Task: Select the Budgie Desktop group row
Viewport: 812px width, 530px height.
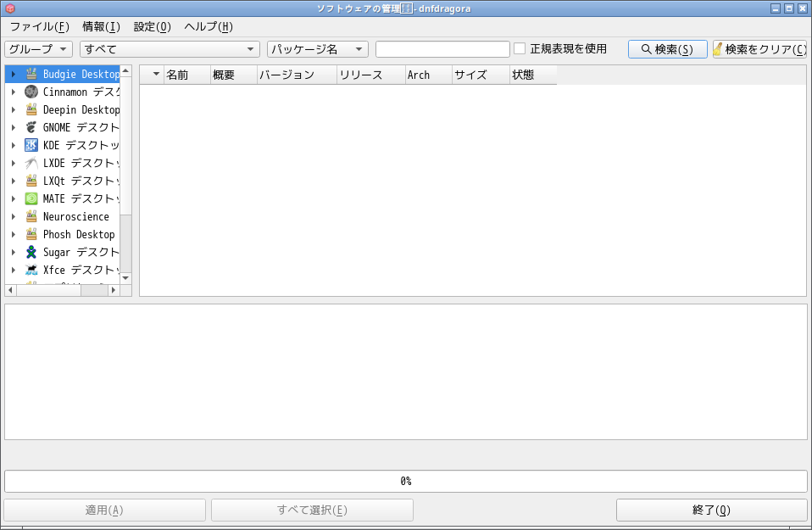Action: (63, 74)
